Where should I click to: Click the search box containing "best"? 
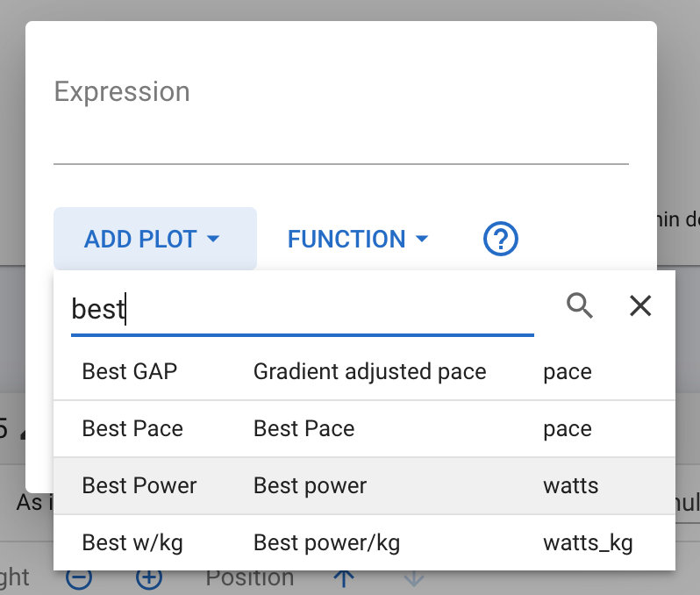click(x=302, y=310)
